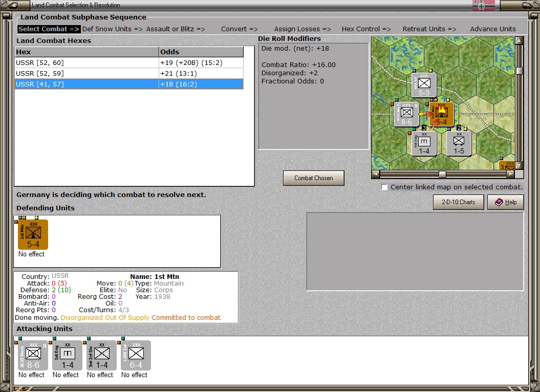Click minimap scroll down arrow
The width and height of the screenshot is (540, 392).
(x=519, y=166)
